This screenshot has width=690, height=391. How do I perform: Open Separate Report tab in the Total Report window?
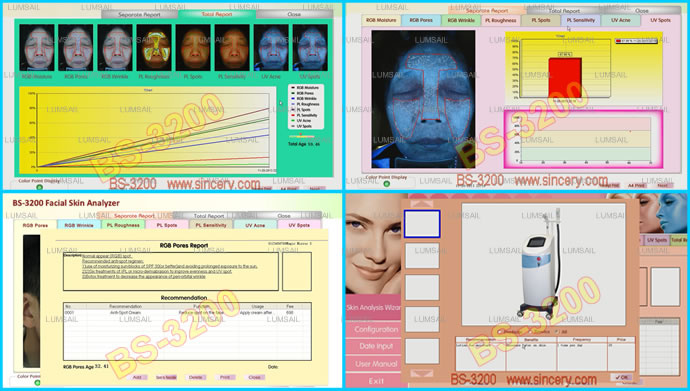pos(139,15)
